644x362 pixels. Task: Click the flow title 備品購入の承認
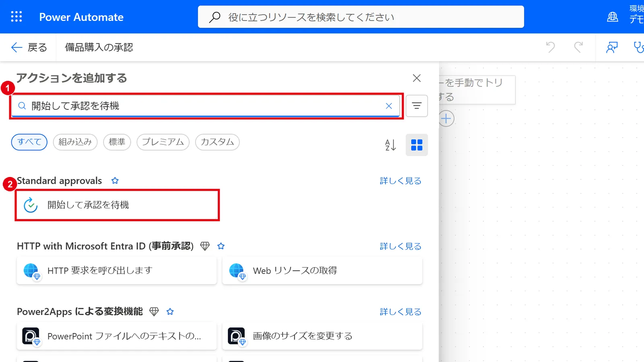click(99, 47)
